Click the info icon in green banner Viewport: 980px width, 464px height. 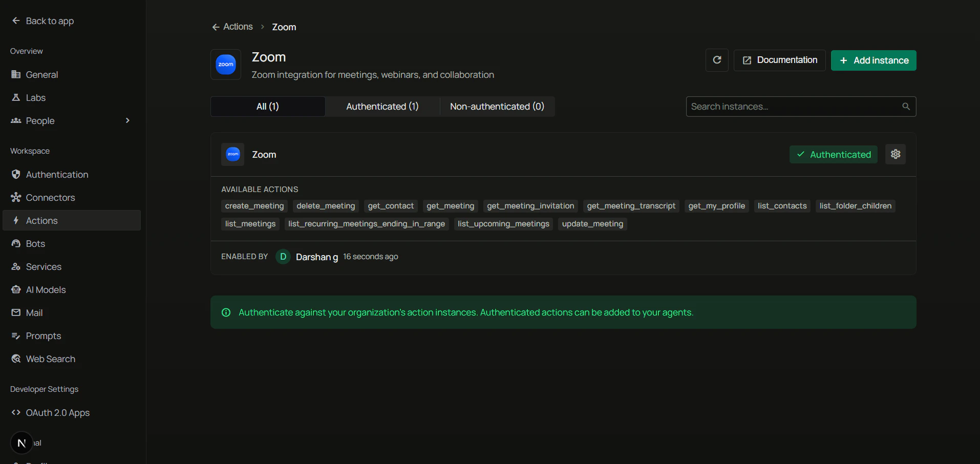[x=226, y=312]
